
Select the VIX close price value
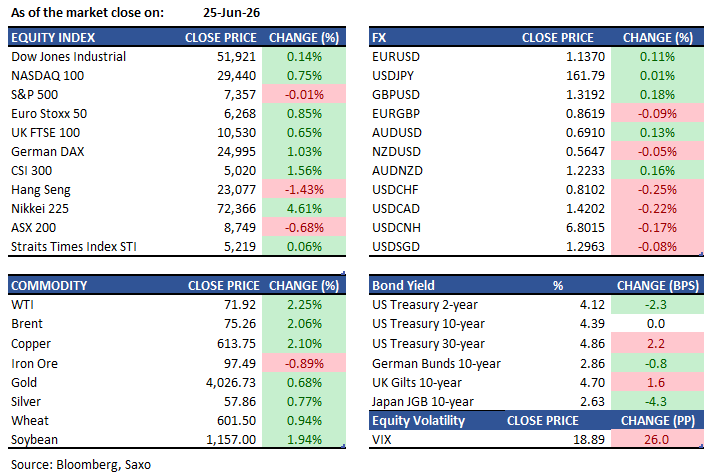pyautogui.click(x=589, y=440)
